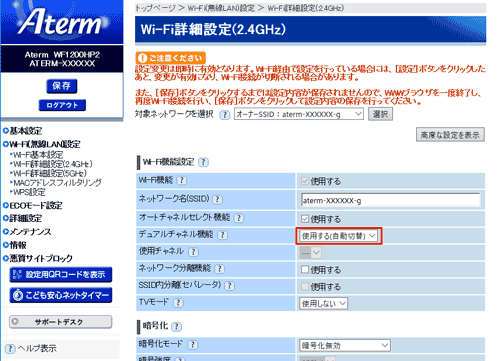500x361 pixels.
Task: Open MACアドレスフィルタリング link
Action: pyautogui.click(x=56, y=183)
